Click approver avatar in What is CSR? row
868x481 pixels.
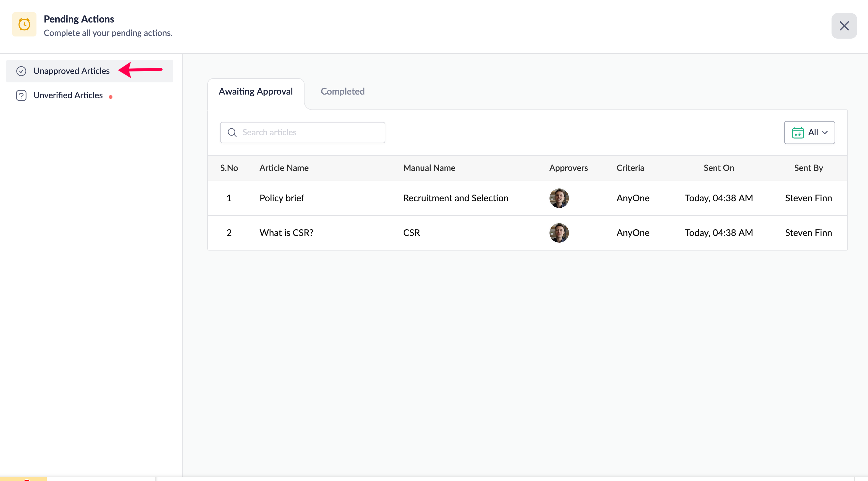point(559,233)
